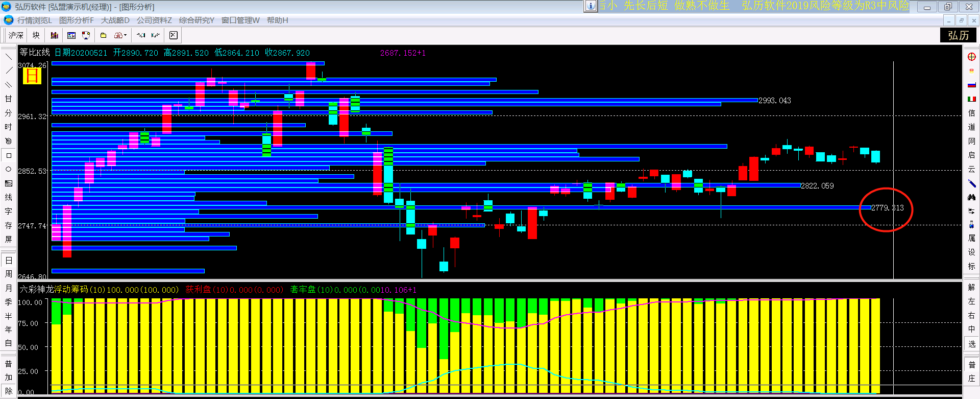Screen dimensions: 980x399
Task: Click the 2993.043 price level label
Action: point(775,101)
